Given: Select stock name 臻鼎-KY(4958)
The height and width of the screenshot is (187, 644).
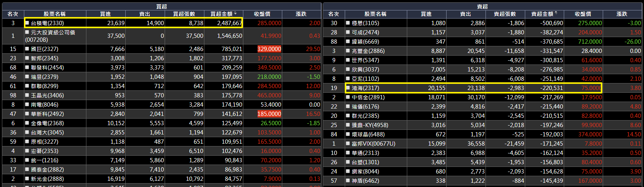Looking at the screenshot, I should point(370,125).
